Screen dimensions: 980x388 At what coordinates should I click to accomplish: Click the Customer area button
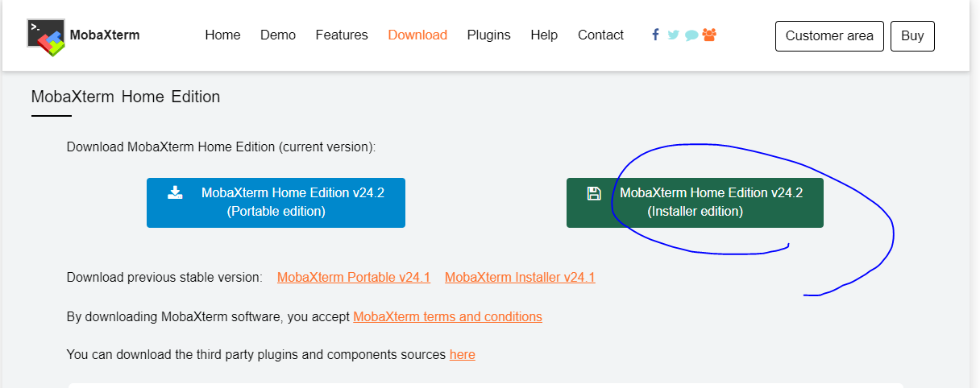click(x=829, y=36)
